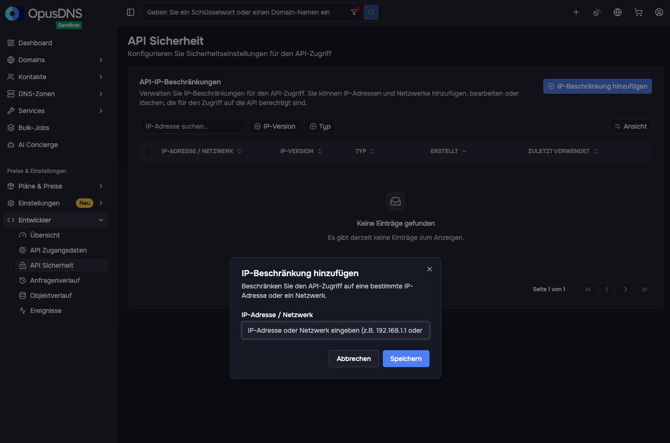
Task: Open the Typ filter
Action: click(320, 126)
